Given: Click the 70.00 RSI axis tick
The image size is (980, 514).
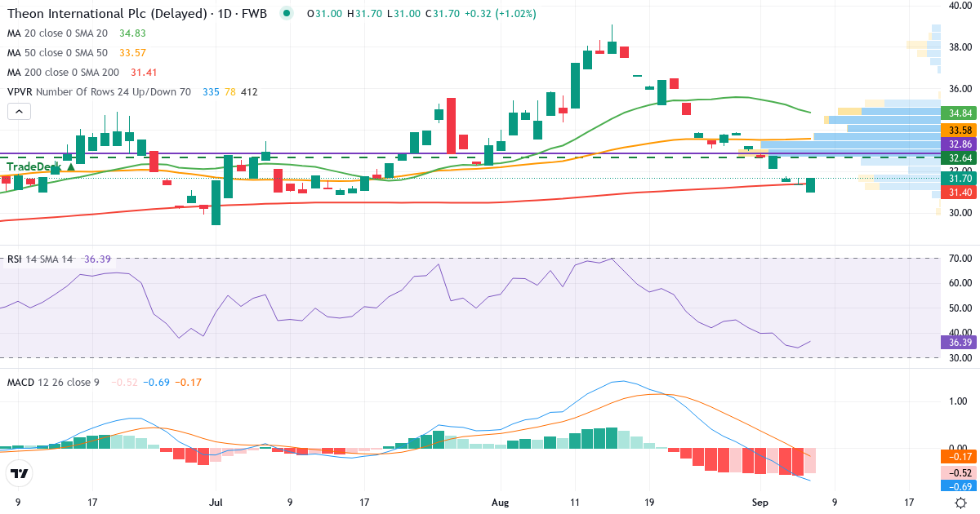Looking at the screenshot, I should [x=960, y=259].
